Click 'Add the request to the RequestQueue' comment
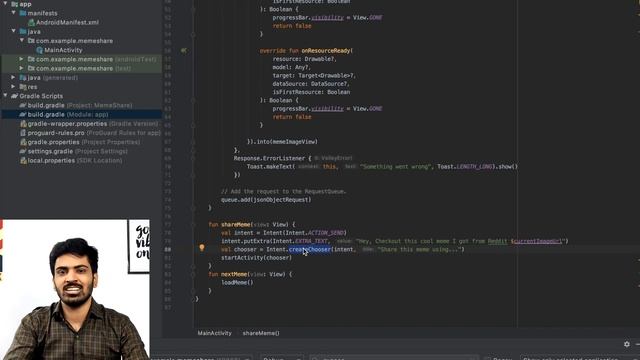This screenshot has width=640, height=360. tap(283, 191)
